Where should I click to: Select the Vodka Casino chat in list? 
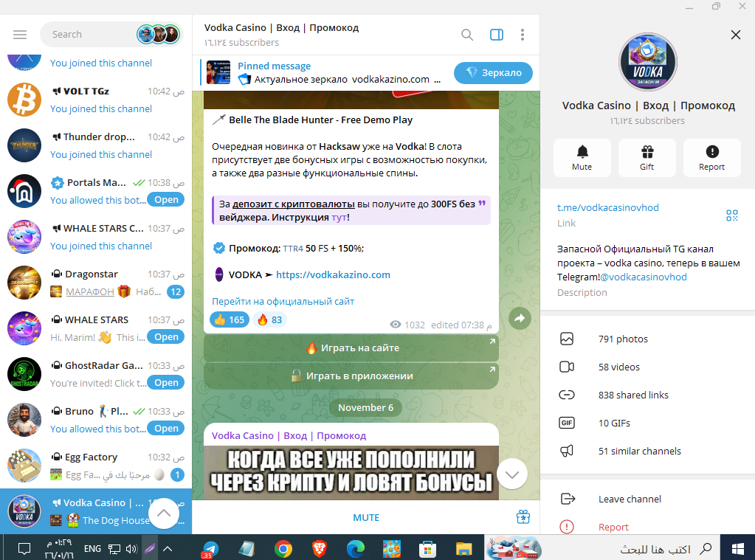point(96,511)
